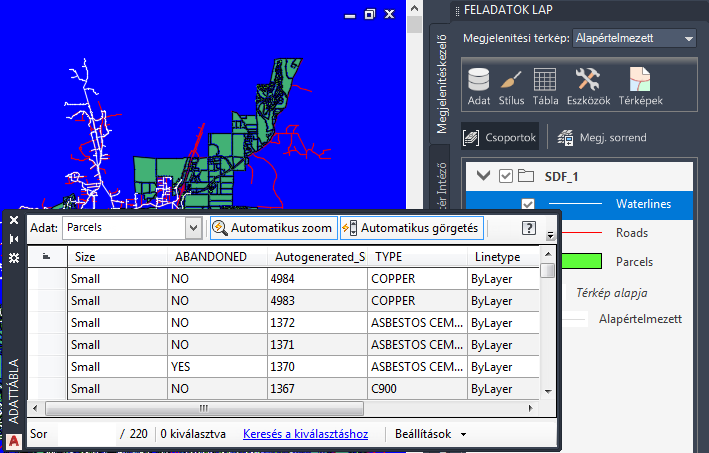709x453 pixels.
Task: Select cell with value 4983
Action: [x=317, y=301]
